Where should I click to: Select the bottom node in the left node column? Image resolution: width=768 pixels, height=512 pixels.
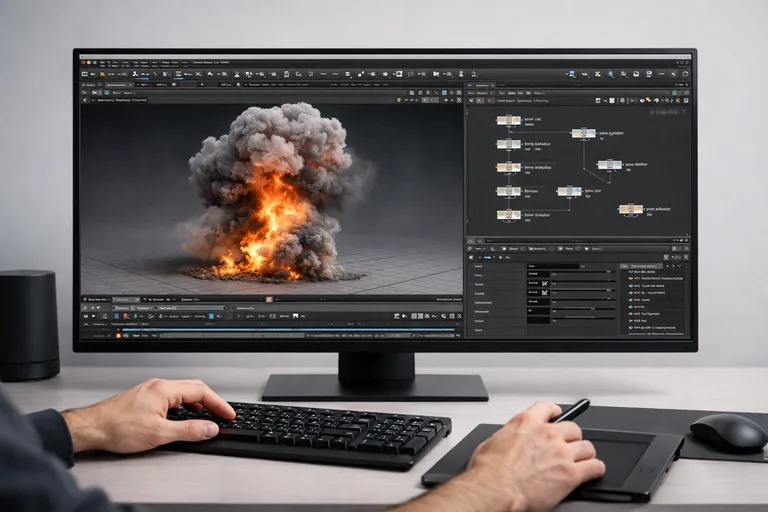tap(508, 215)
